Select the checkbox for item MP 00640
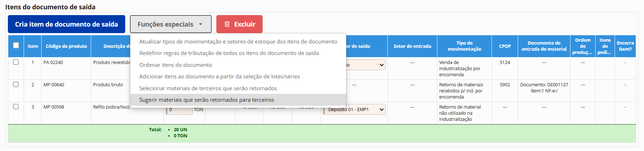 [16, 84]
